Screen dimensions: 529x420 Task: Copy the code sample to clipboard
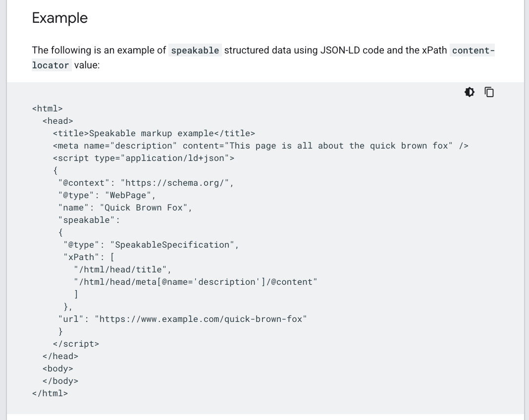click(x=489, y=92)
